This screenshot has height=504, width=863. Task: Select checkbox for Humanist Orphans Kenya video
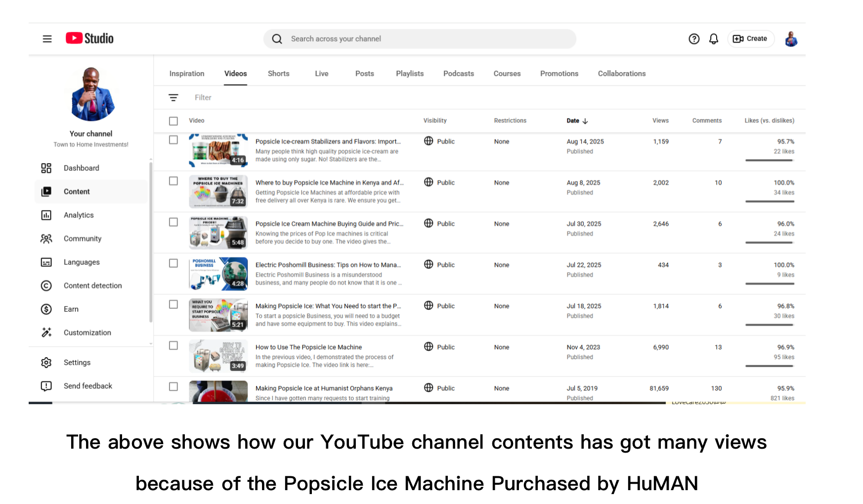tap(173, 386)
